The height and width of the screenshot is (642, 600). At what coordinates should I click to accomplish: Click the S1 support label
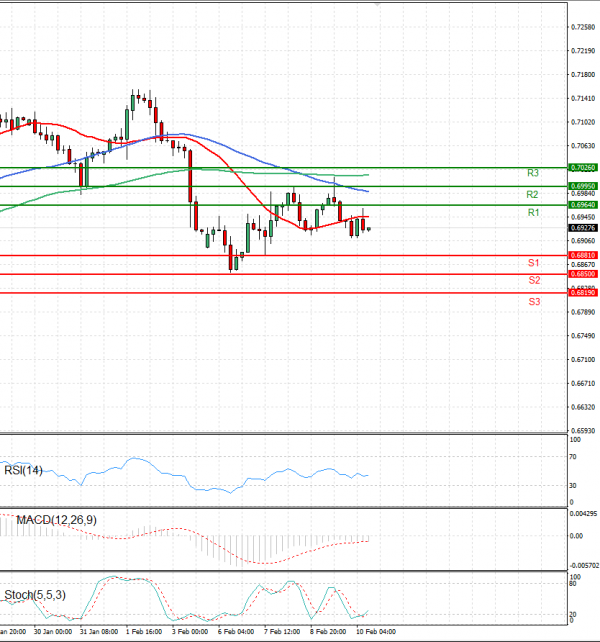pos(533,263)
